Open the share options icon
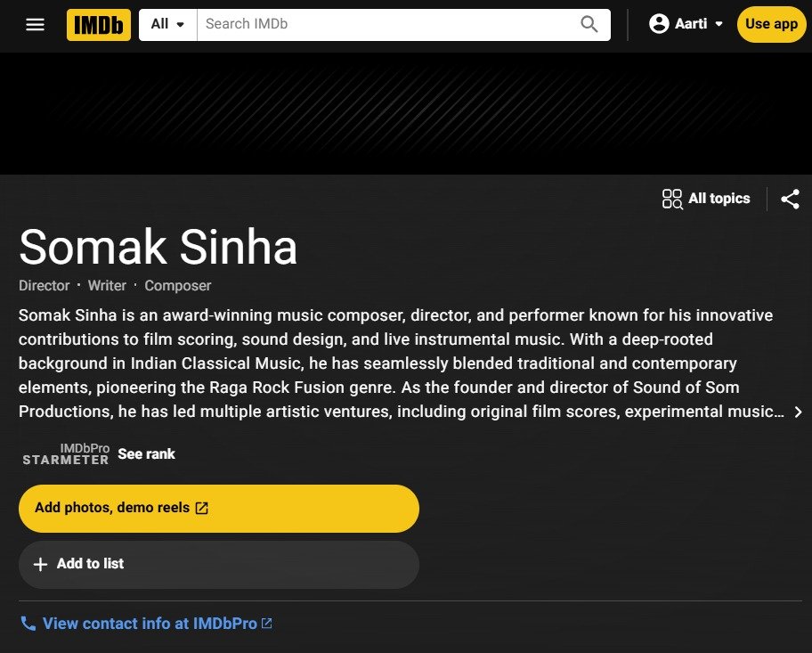812x653 pixels. pos(790,199)
